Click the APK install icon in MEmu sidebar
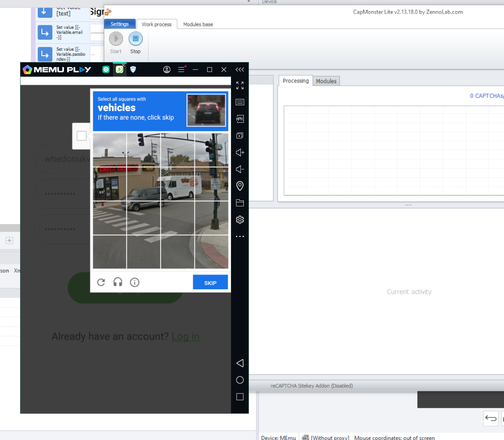The image size is (504, 440). [x=240, y=119]
